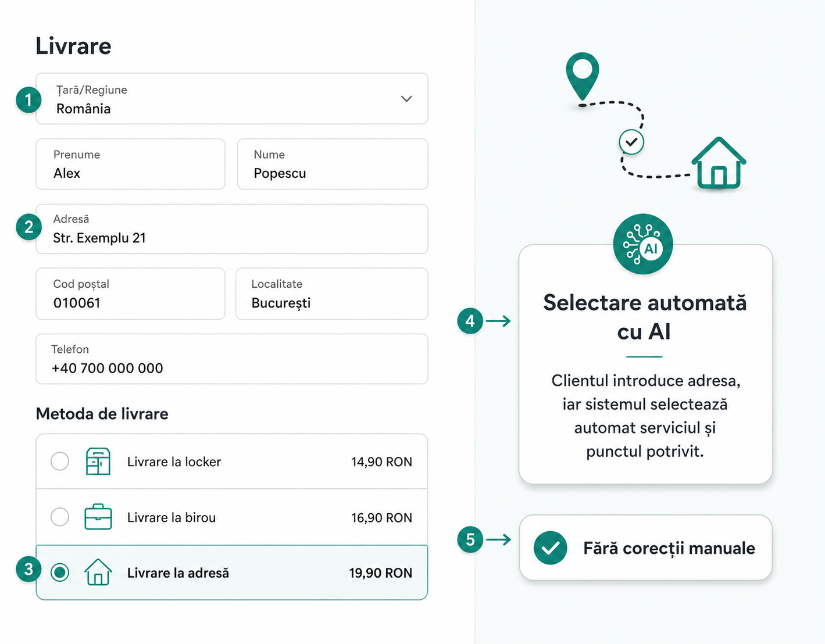
Task: Click the AI circuit badge icon
Action: [x=642, y=244]
